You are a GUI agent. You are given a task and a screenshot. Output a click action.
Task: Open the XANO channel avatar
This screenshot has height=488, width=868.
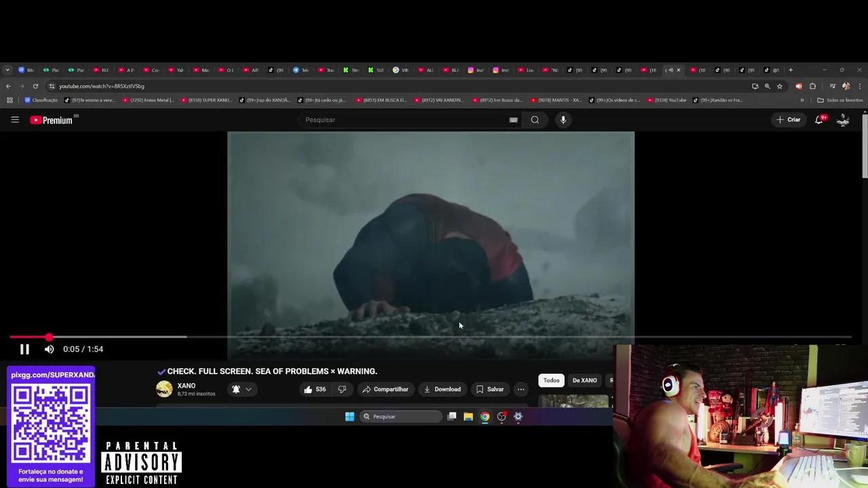pyautogui.click(x=164, y=388)
